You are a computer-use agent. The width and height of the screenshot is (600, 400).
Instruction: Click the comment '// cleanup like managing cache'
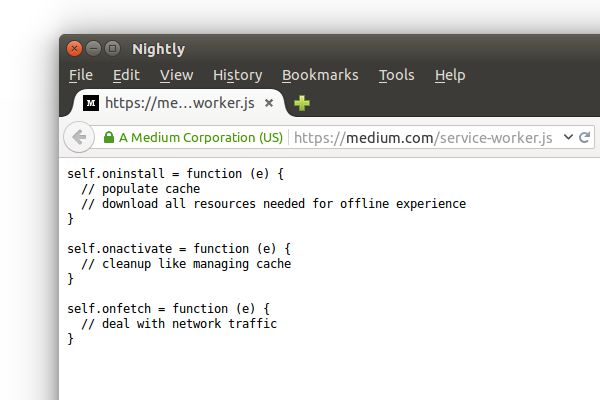coord(186,264)
